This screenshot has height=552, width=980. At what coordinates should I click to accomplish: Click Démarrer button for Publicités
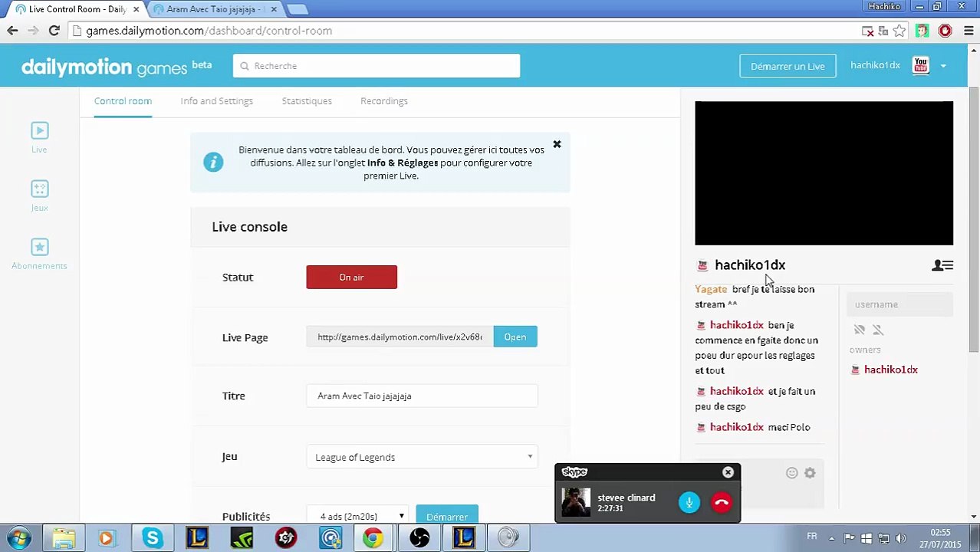click(x=447, y=515)
